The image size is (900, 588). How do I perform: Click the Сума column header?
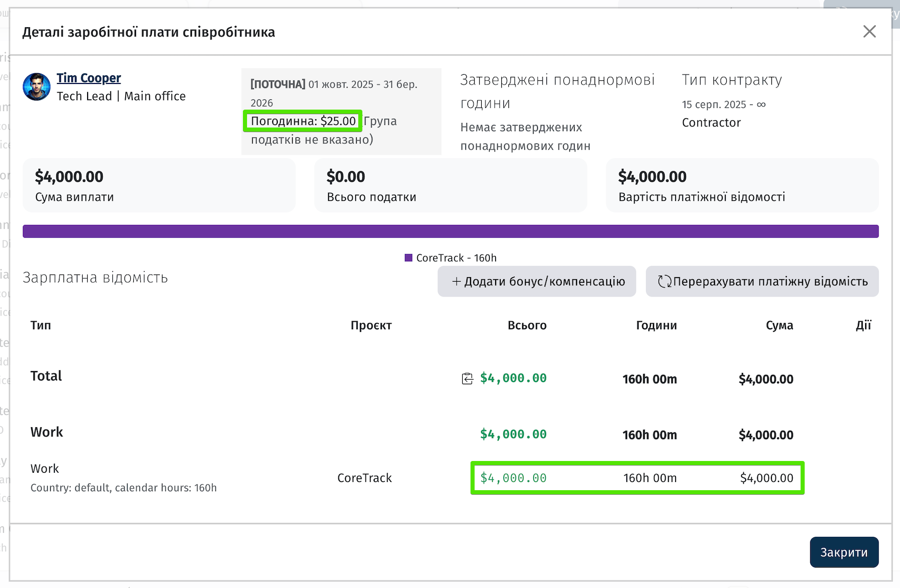(779, 325)
